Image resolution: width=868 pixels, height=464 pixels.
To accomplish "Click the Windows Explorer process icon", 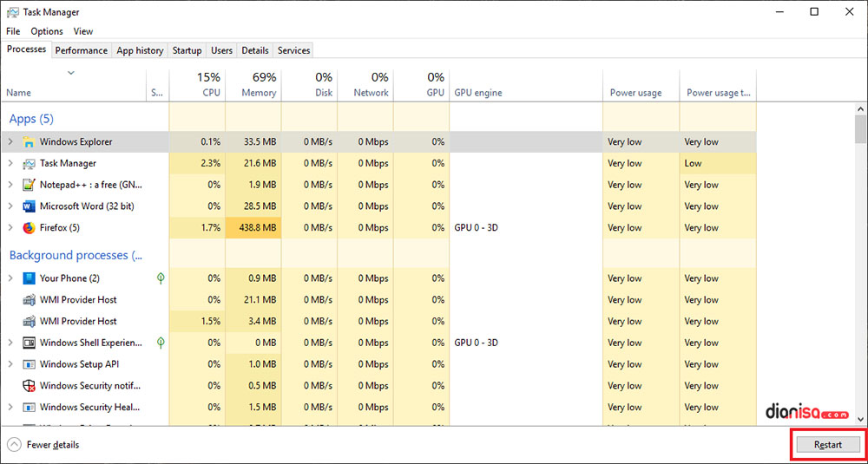I will pos(30,142).
